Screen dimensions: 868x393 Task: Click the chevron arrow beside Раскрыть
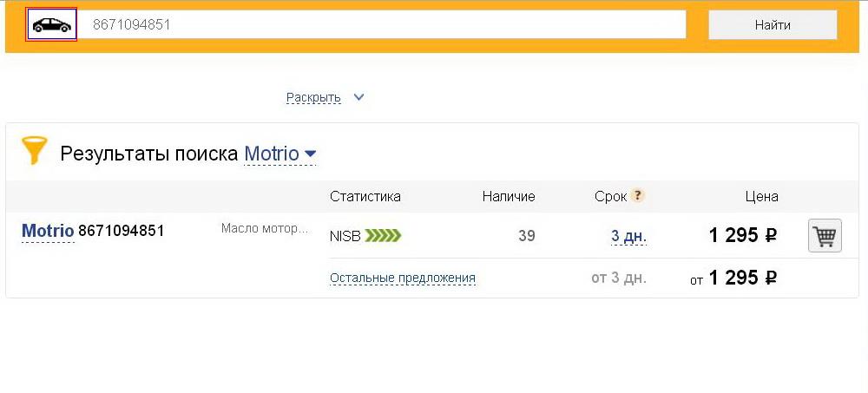pyautogui.click(x=358, y=97)
